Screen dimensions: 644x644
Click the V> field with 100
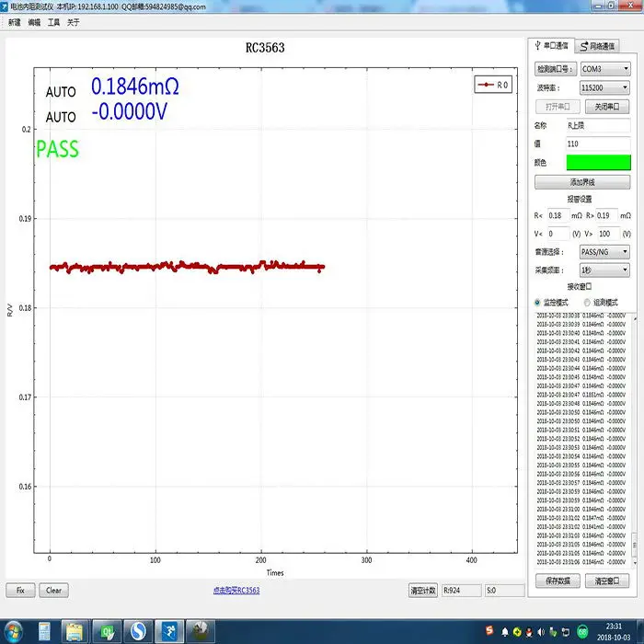coord(608,234)
